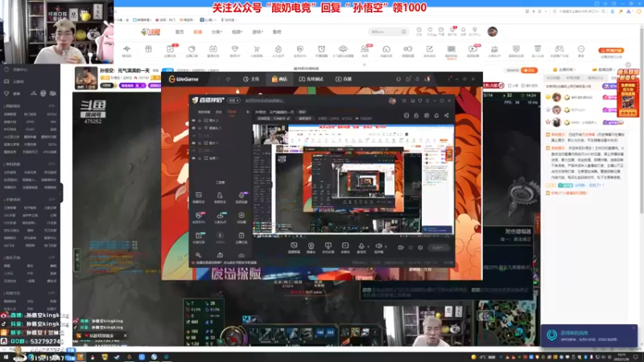Viewport: 644px width, 362px height.
Task: Toggle visibility of 摄像头 1 layer
Action: click(x=193, y=128)
